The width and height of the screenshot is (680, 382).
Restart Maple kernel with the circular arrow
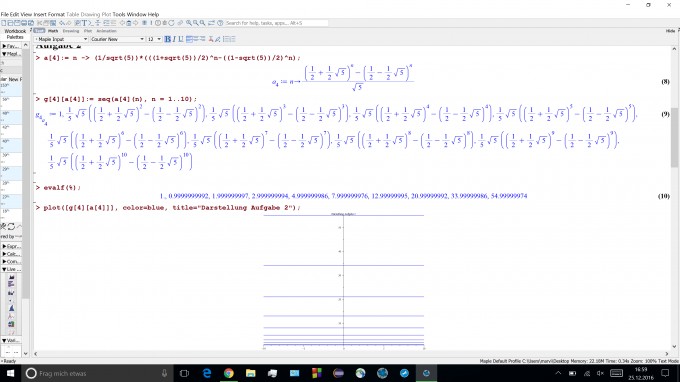[171, 23]
